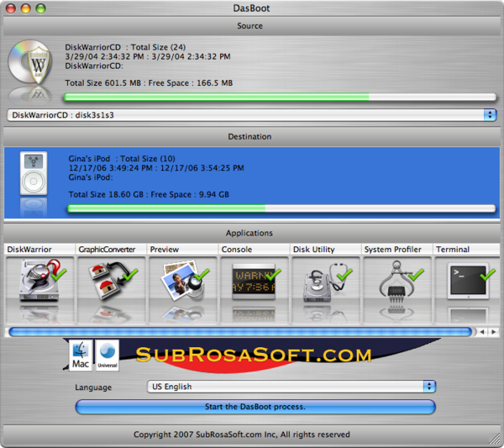Toggle the green checkmark on Console
This screenshot has height=448, width=504.
coord(272,274)
